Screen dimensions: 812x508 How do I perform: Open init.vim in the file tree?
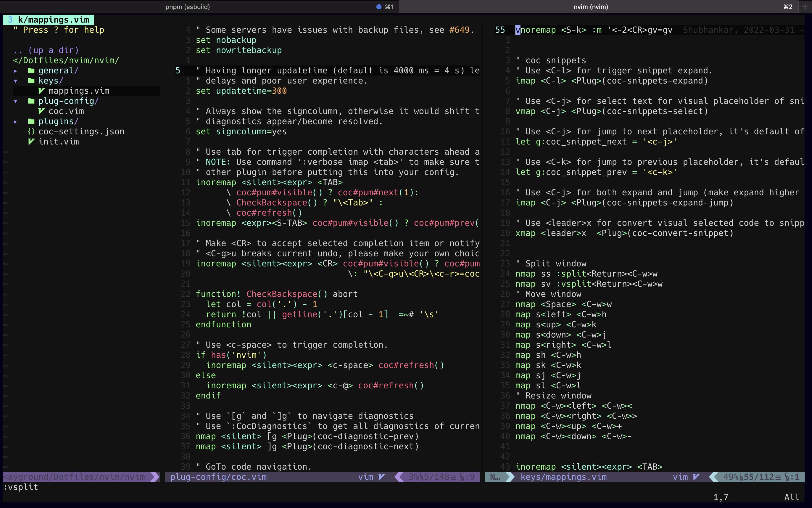[59, 141]
